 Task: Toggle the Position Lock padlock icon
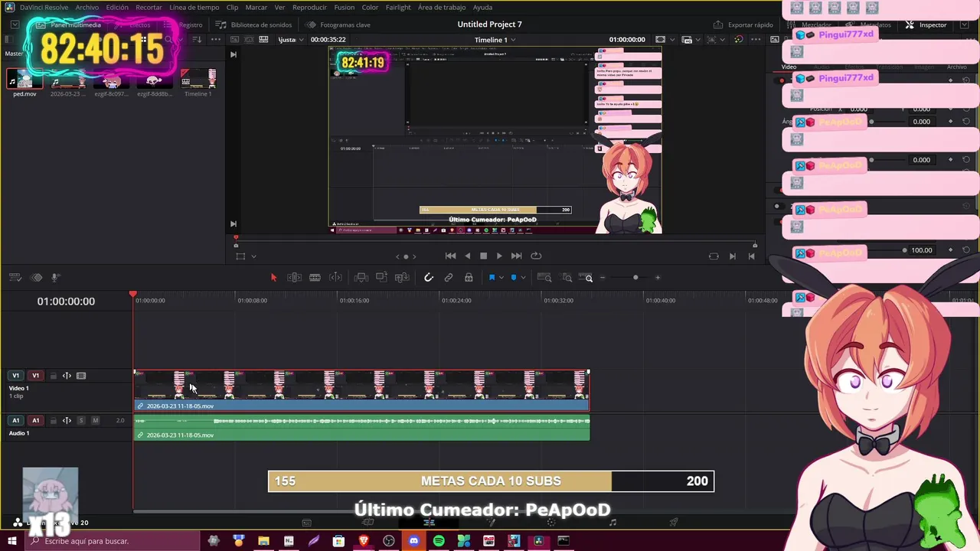tap(469, 278)
